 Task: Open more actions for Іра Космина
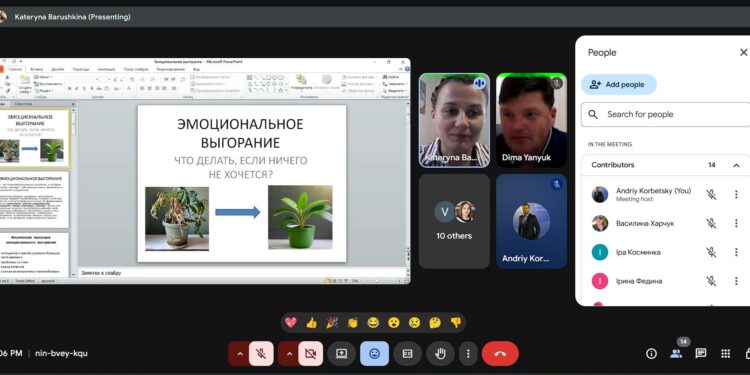pyautogui.click(x=736, y=252)
